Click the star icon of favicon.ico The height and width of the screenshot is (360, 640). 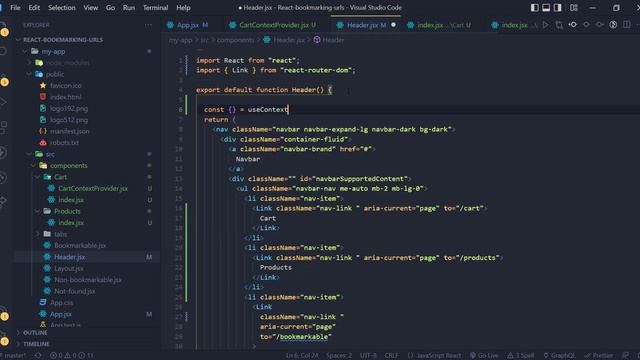click(x=43, y=86)
